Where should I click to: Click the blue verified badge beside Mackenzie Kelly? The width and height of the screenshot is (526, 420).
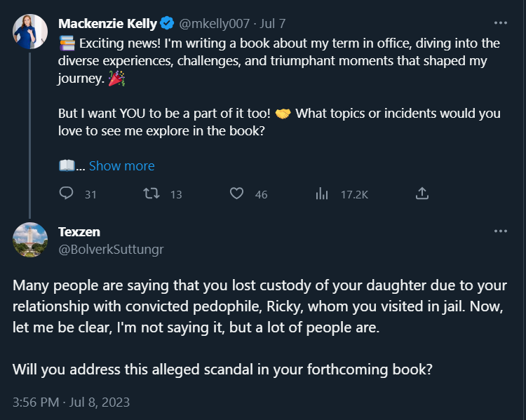(x=167, y=24)
